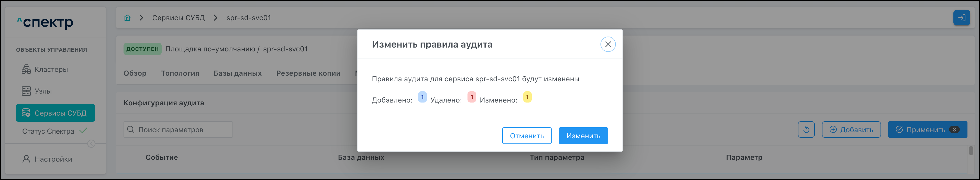Open Кластеры in the sidebar
This screenshot has height=180, width=980.
coord(51,70)
